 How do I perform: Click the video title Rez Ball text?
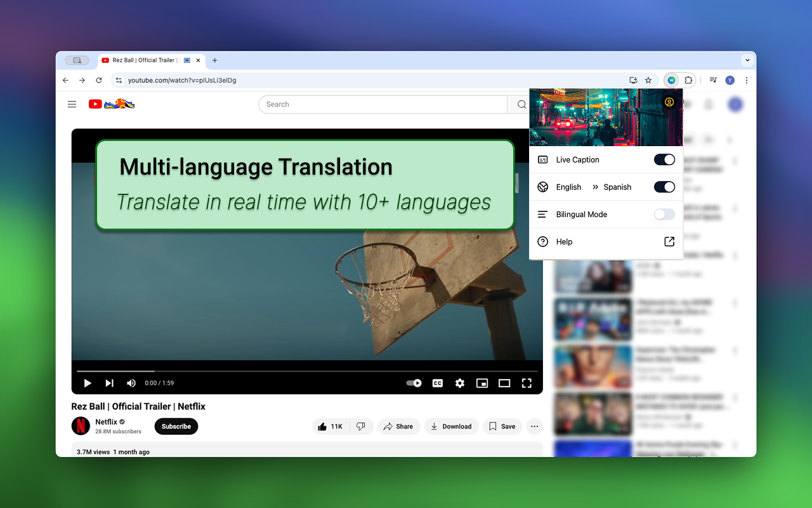[x=138, y=406]
